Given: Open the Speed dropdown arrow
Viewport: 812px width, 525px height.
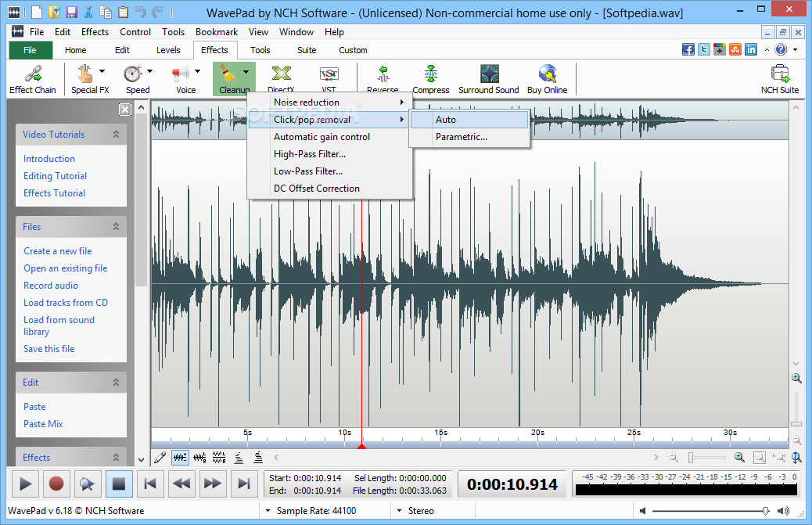Looking at the screenshot, I should click(x=149, y=71).
